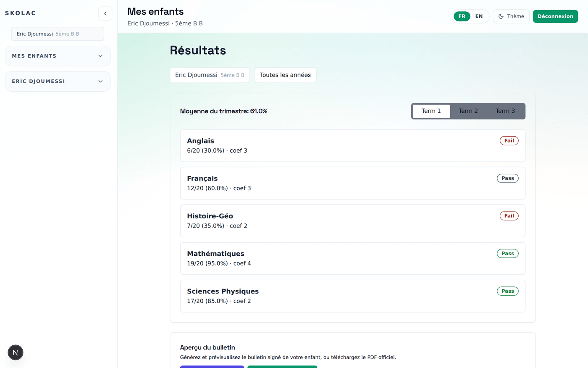The height and width of the screenshot is (368, 588).
Task: Click the Fail badge on Anglais
Action: point(509,141)
